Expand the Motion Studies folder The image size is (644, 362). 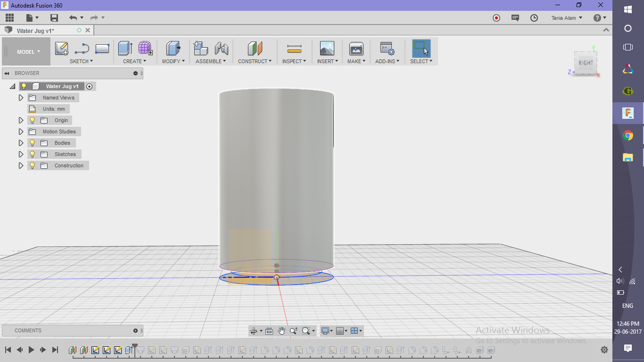pyautogui.click(x=21, y=132)
